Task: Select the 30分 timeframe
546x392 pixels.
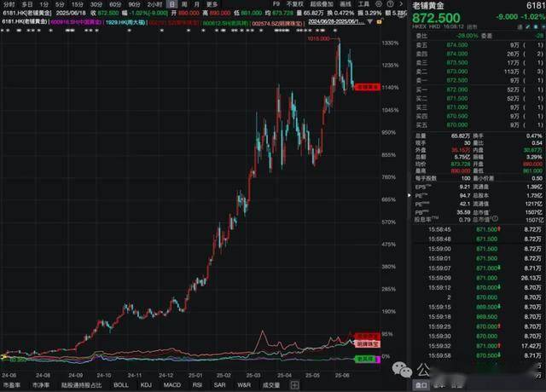Action: coord(96,4)
